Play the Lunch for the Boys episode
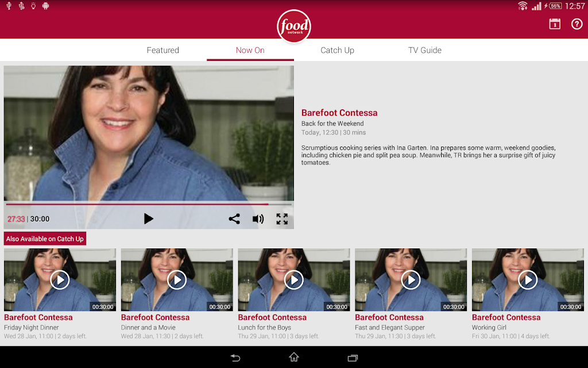 (294, 280)
